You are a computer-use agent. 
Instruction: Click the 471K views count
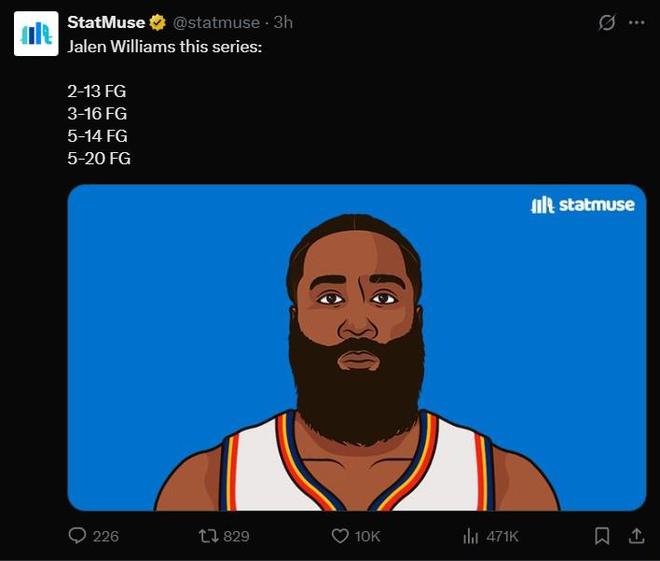pos(502,536)
